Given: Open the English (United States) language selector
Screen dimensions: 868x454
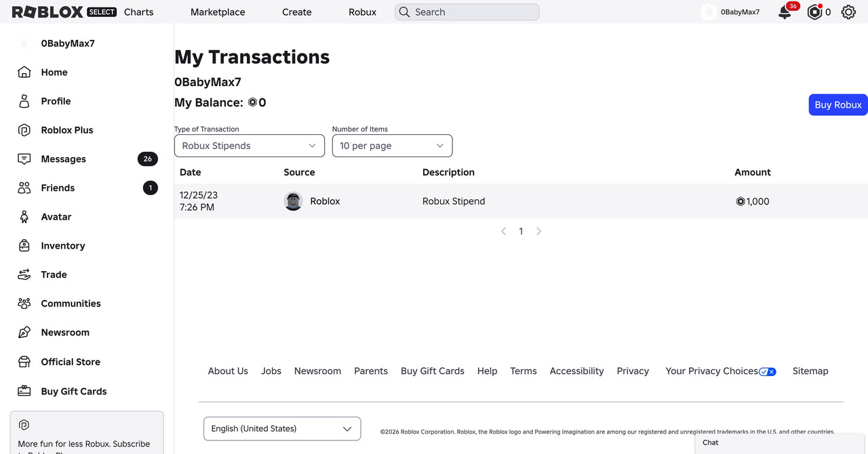Looking at the screenshot, I should (282, 428).
